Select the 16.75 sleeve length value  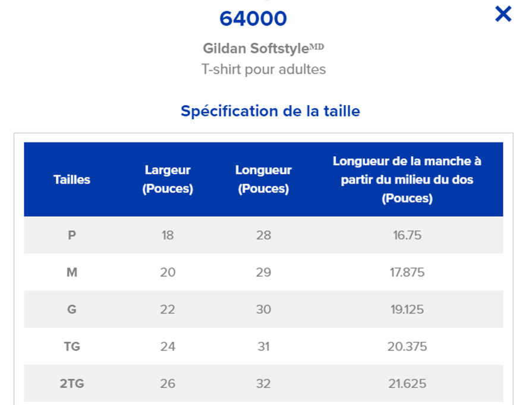[407, 235]
